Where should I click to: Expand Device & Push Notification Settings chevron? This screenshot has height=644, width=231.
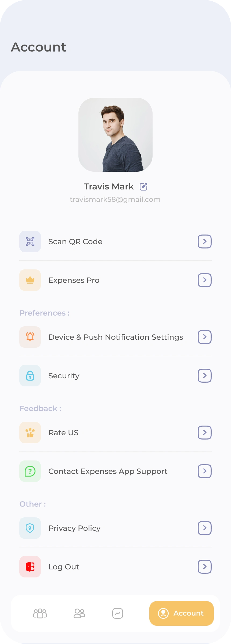pyautogui.click(x=205, y=337)
